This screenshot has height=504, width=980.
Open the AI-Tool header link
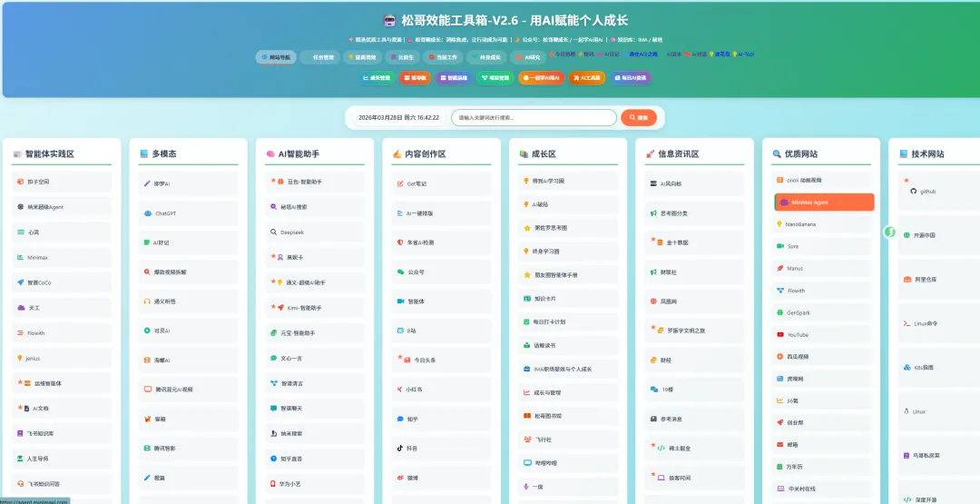click(743, 54)
